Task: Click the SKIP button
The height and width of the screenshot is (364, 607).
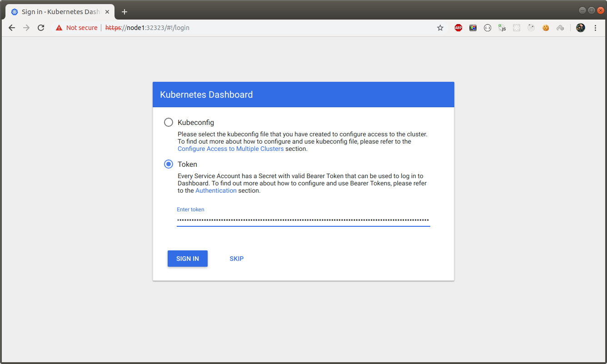Action: tap(237, 259)
